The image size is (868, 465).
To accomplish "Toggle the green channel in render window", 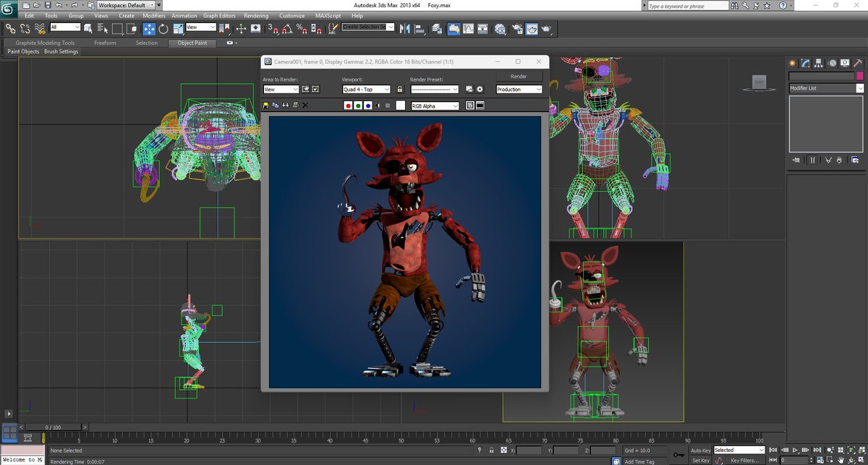I will pyautogui.click(x=358, y=106).
